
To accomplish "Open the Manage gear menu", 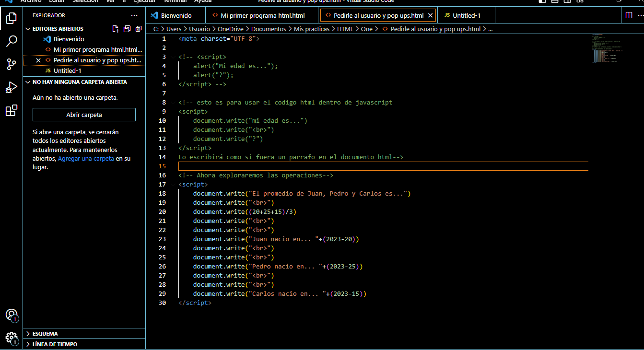I will coord(11,338).
